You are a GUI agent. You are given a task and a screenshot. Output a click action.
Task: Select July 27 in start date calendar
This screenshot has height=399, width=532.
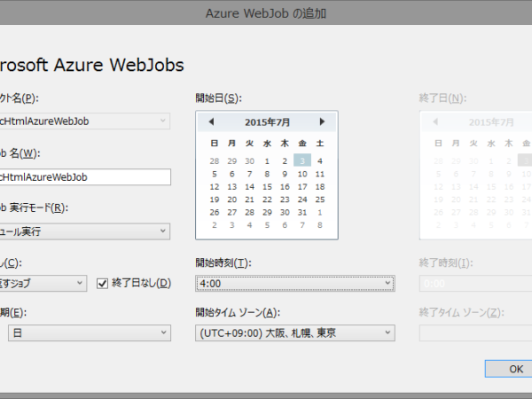coord(231,213)
